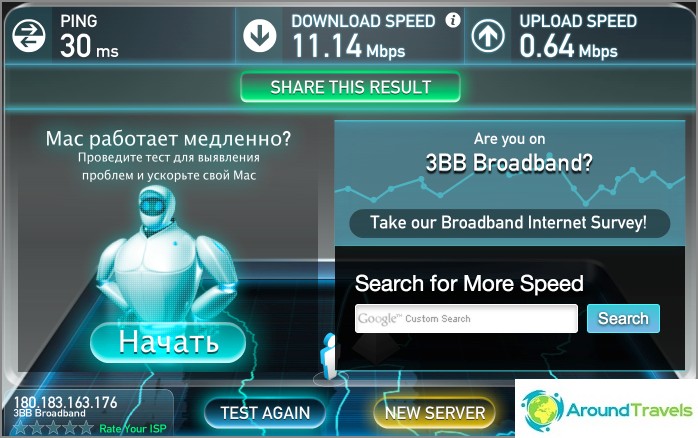Click the ping arrows icon
The height and width of the screenshot is (438, 698).
pyautogui.click(x=29, y=36)
